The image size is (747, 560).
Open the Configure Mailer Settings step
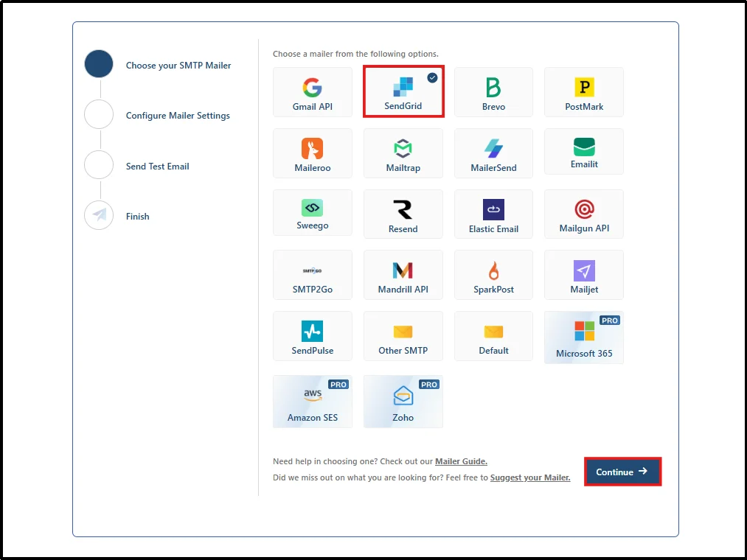[178, 116]
